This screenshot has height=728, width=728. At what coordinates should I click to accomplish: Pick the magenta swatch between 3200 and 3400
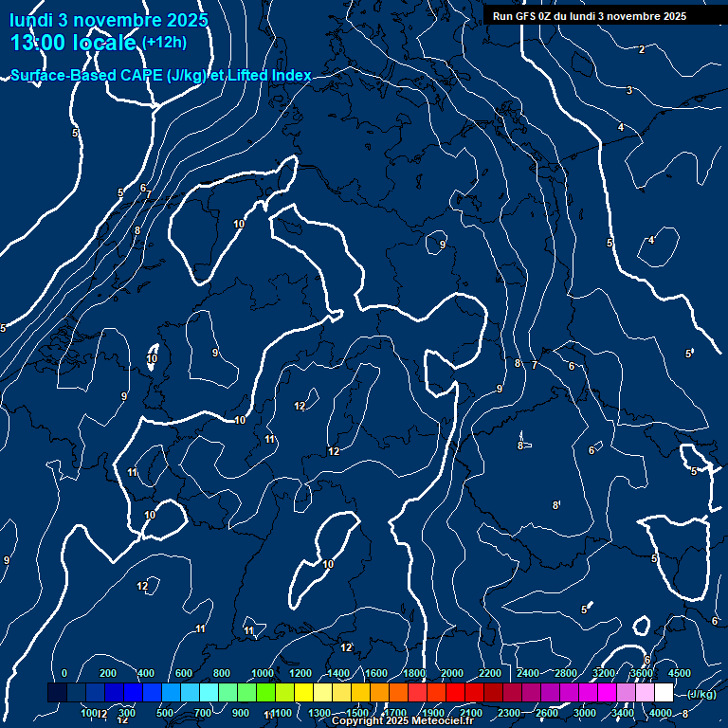click(607, 692)
